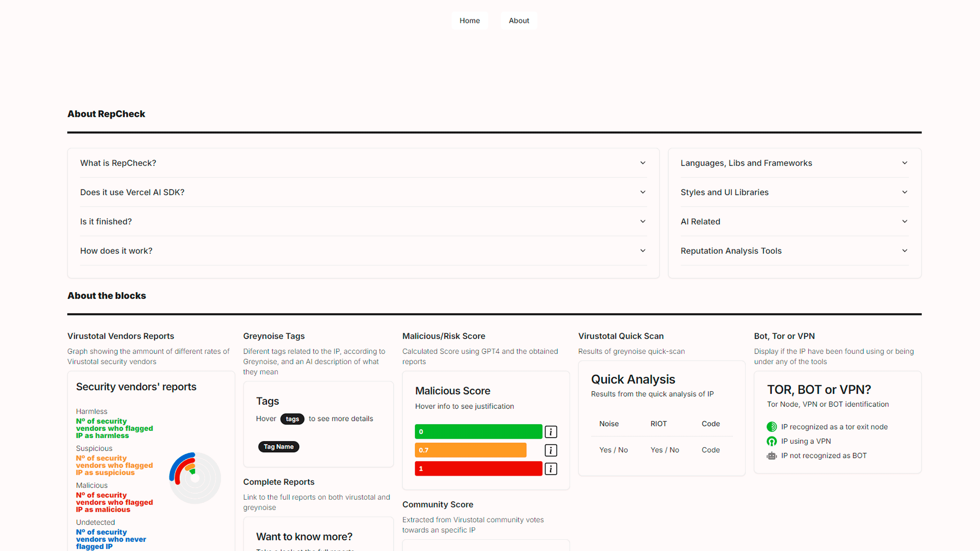The height and width of the screenshot is (551, 980).
Task: Expand the 'How does it work?' section
Action: click(x=363, y=251)
